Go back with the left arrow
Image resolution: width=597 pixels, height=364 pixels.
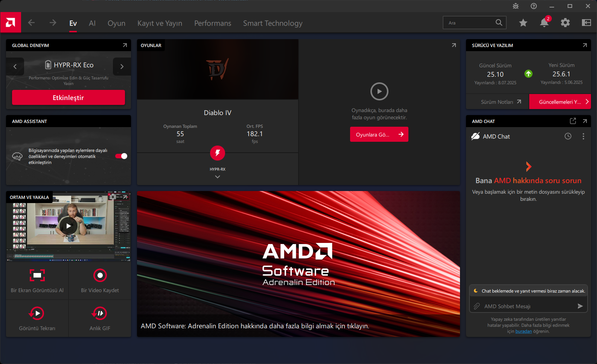coord(31,23)
